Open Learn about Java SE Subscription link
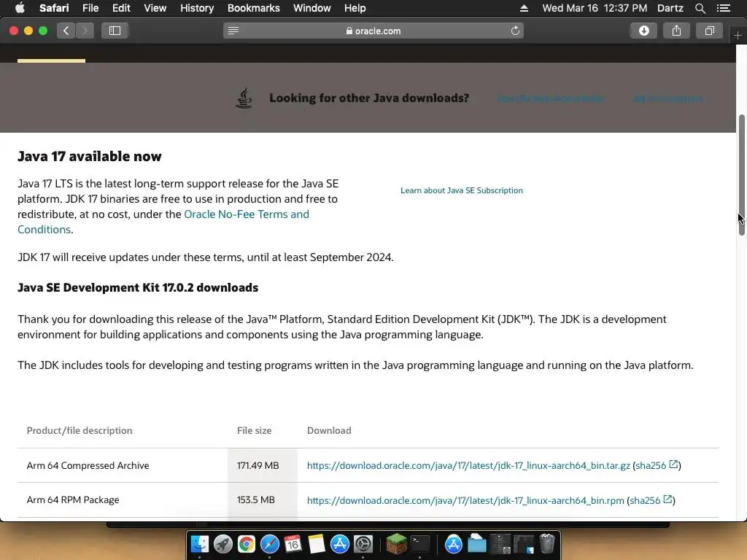 462,190
